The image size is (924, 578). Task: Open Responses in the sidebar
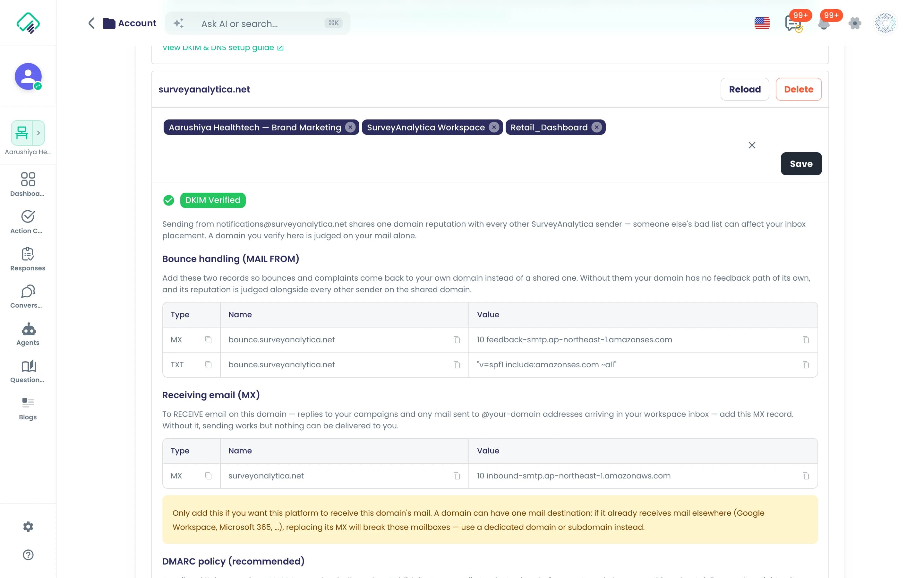(x=28, y=259)
